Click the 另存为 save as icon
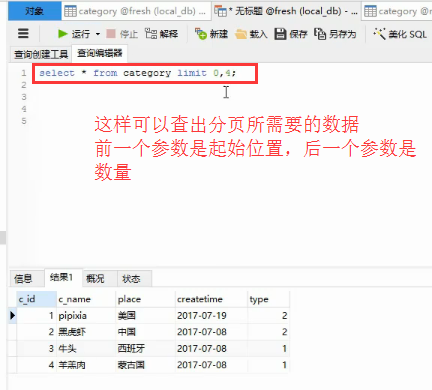The width and height of the screenshot is (432, 390). click(x=320, y=34)
